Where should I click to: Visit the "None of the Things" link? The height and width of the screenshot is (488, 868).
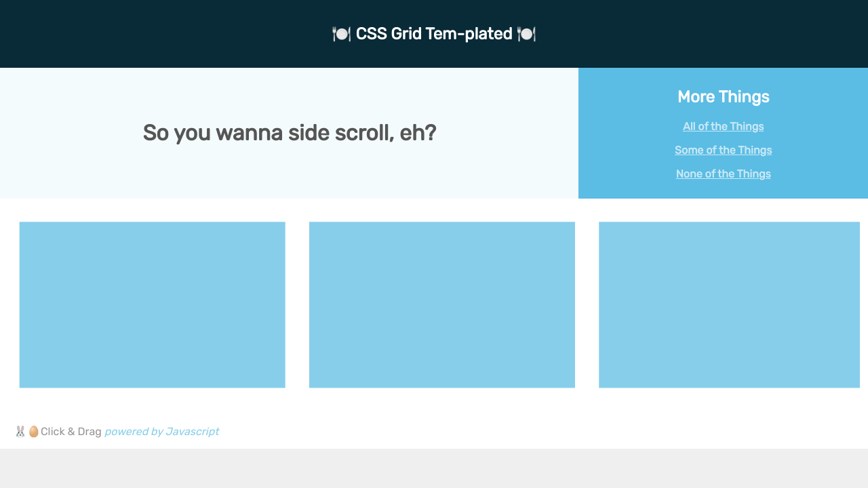[723, 174]
